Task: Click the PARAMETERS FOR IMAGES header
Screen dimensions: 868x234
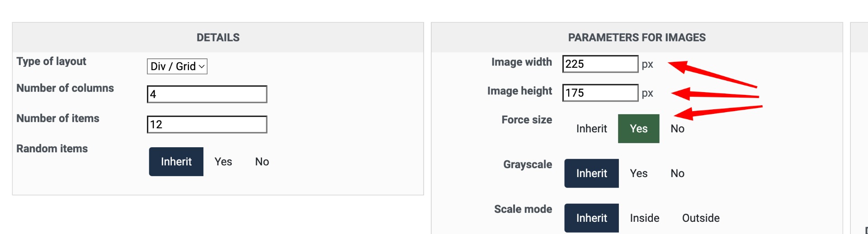Action: pos(637,37)
